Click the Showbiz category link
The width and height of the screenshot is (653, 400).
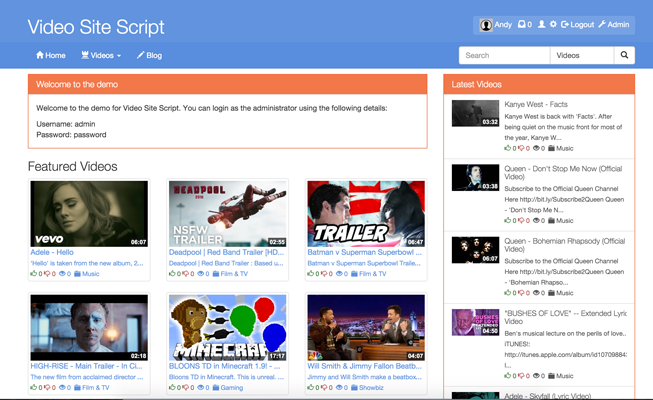click(x=367, y=388)
